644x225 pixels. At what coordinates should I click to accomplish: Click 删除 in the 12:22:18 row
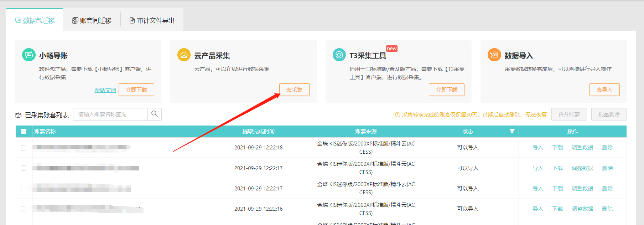[x=607, y=148]
